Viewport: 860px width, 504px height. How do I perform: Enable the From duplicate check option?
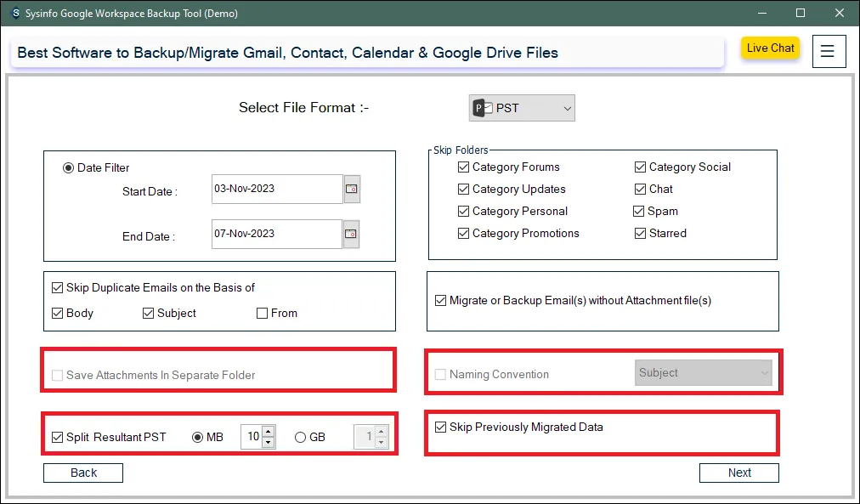coord(263,314)
